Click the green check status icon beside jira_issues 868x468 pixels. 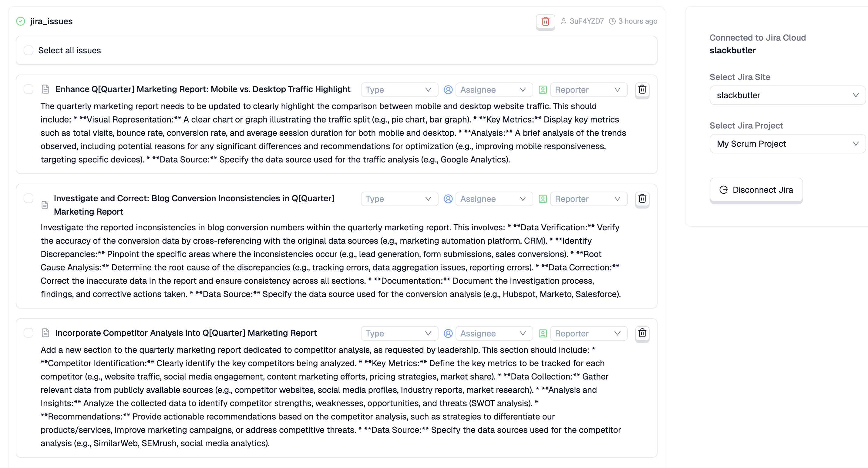point(21,21)
